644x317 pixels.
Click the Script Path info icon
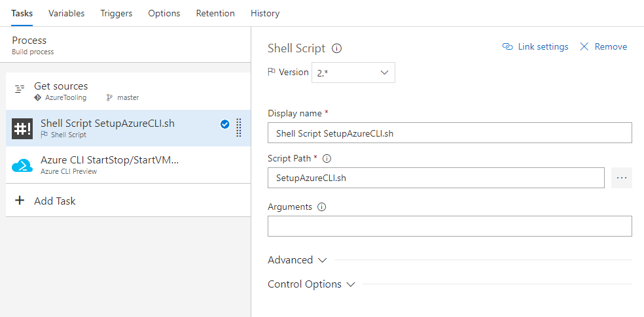327,158
